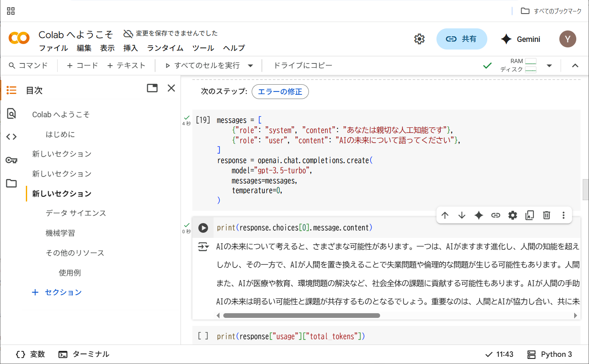Run the print response cell

pyautogui.click(x=203, y=228)
